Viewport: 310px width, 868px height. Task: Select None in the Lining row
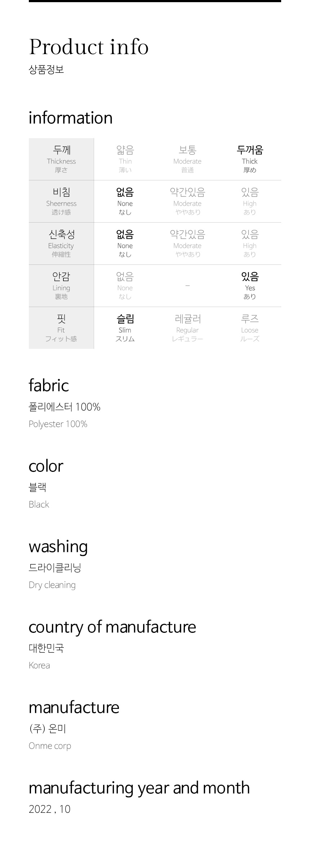point(125,286)
